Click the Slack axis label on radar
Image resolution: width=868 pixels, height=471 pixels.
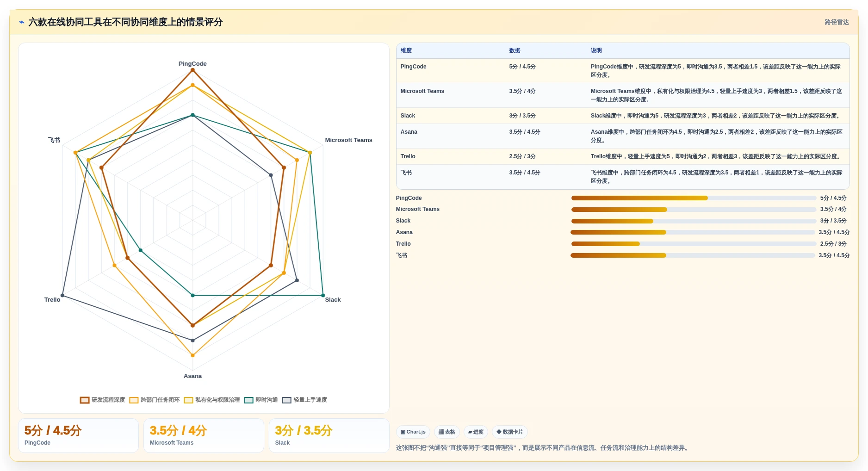click(333, 300)
